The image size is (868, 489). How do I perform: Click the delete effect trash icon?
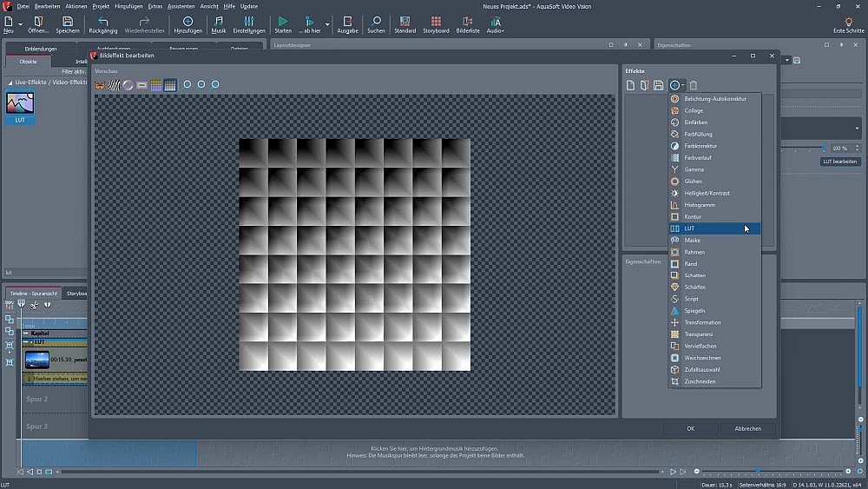693,85
